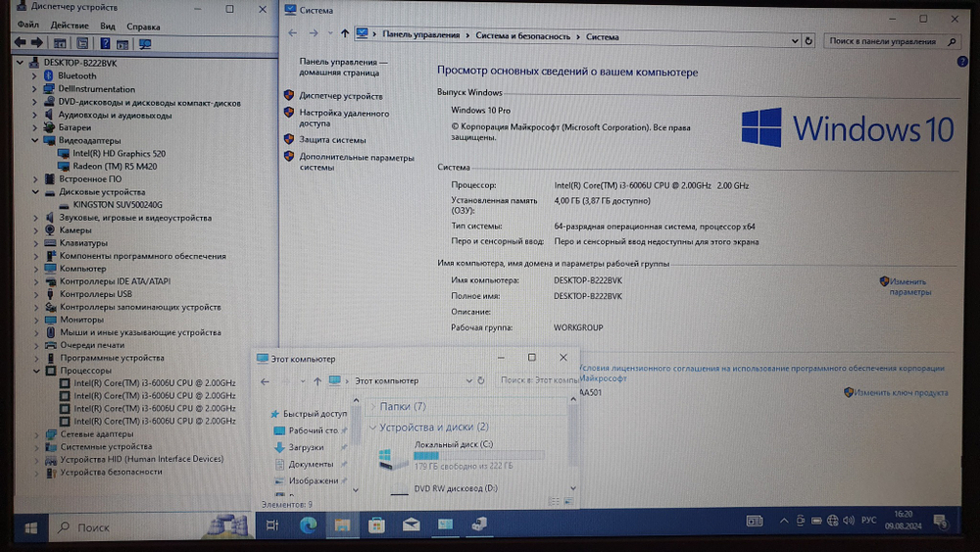
Task: Click back arrow in Этот компьютер window
Action: click(x=265, y=381)
